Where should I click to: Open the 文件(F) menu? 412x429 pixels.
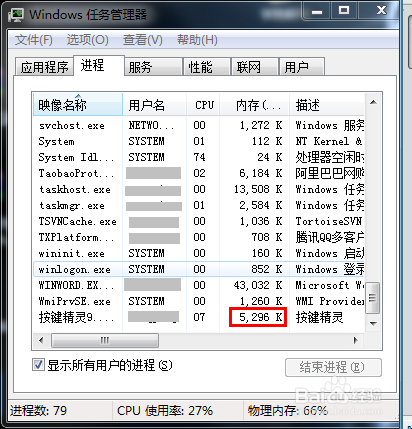pos(34,40)
